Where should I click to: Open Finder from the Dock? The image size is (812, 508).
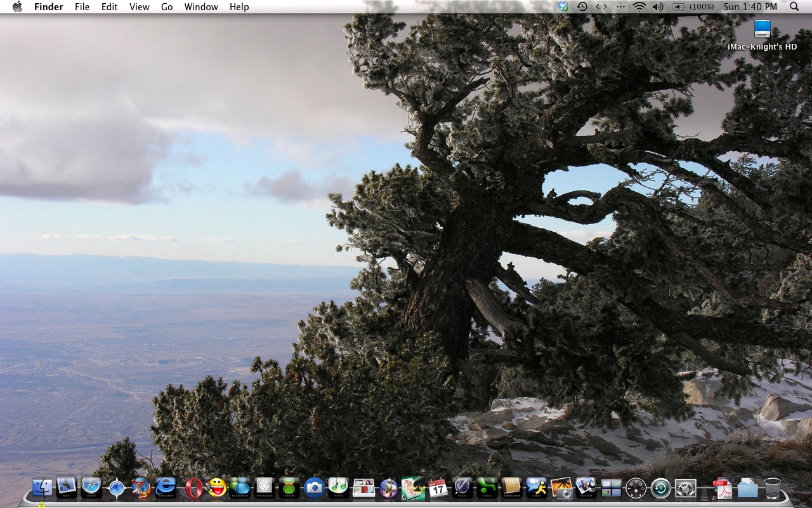42,488
